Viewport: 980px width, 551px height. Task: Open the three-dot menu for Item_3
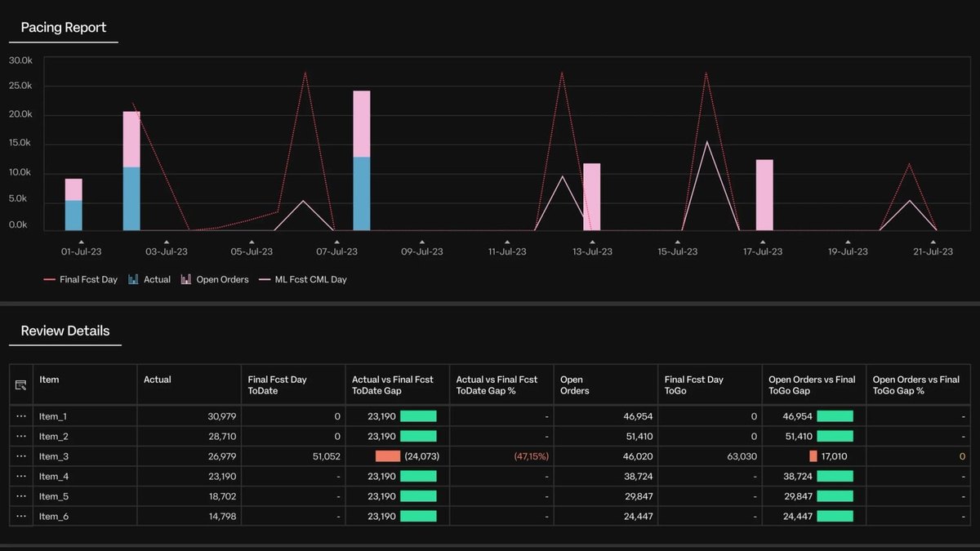click(21, 456)
